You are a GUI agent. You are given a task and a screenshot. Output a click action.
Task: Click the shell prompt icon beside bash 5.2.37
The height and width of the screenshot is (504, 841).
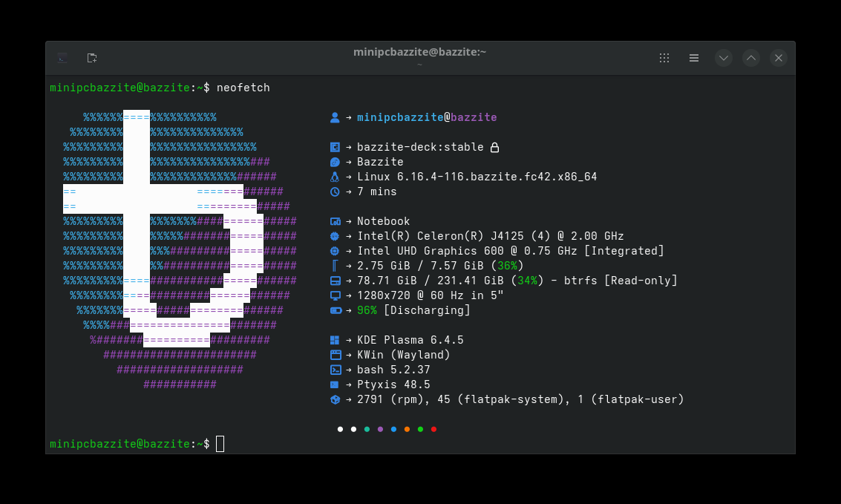click(336, 370)
